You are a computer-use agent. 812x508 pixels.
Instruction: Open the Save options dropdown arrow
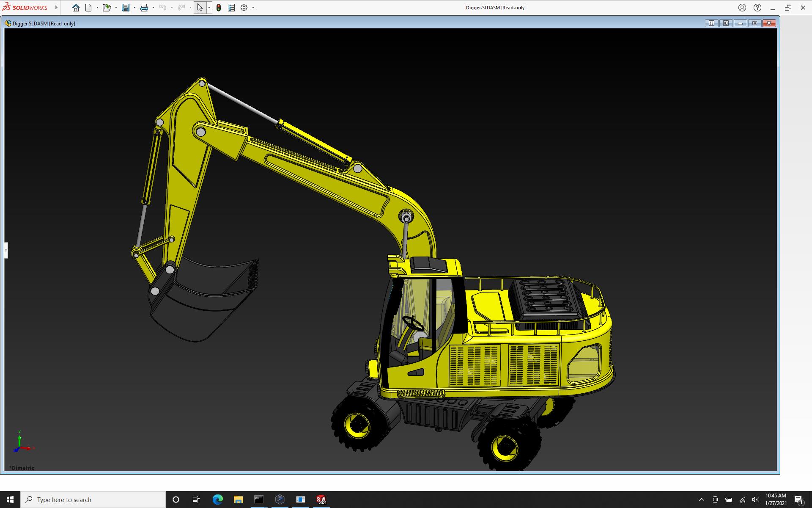pos(134,8)
